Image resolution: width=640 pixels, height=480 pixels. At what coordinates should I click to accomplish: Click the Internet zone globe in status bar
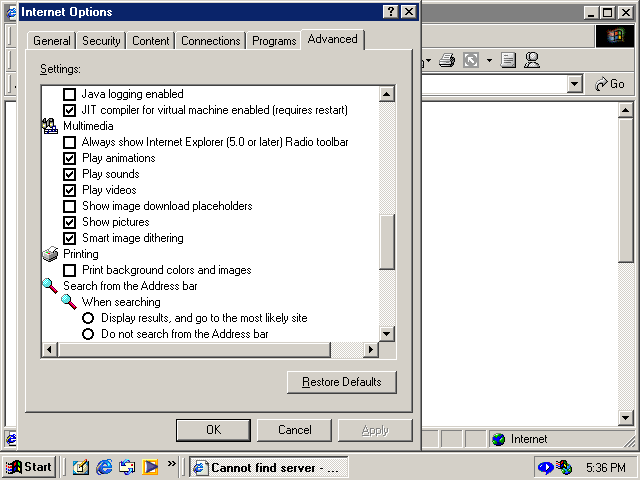pos(498,439)
